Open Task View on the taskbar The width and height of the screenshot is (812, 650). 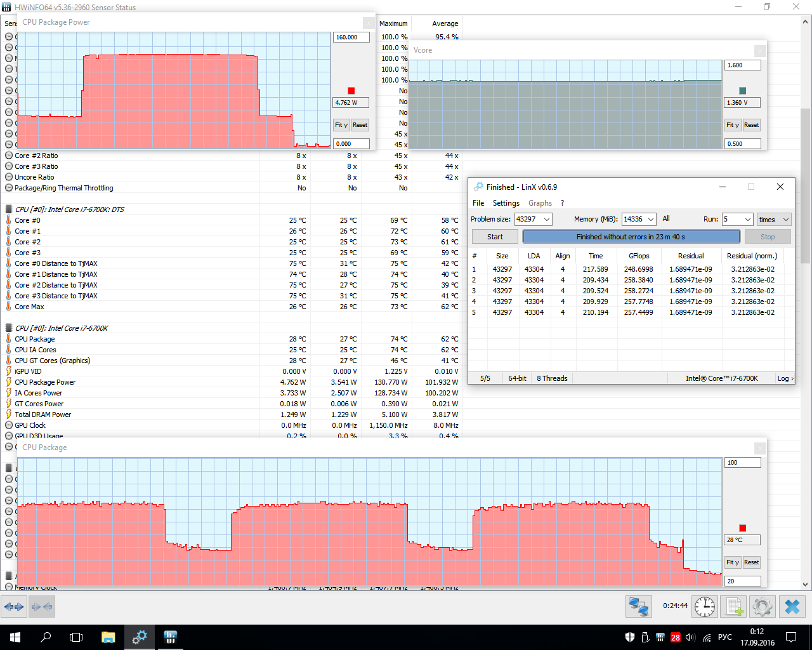[x=76, y=637]
